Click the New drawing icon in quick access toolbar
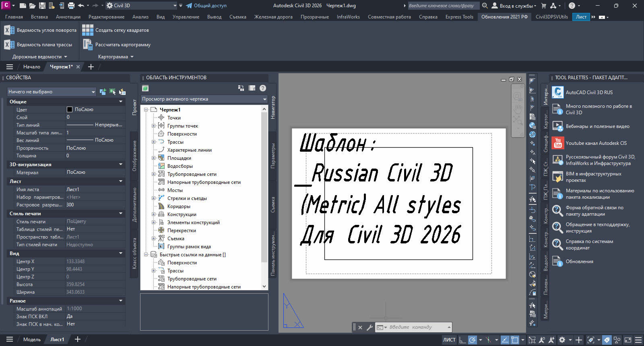The image size is (644, 346). [x=23, y=6]
